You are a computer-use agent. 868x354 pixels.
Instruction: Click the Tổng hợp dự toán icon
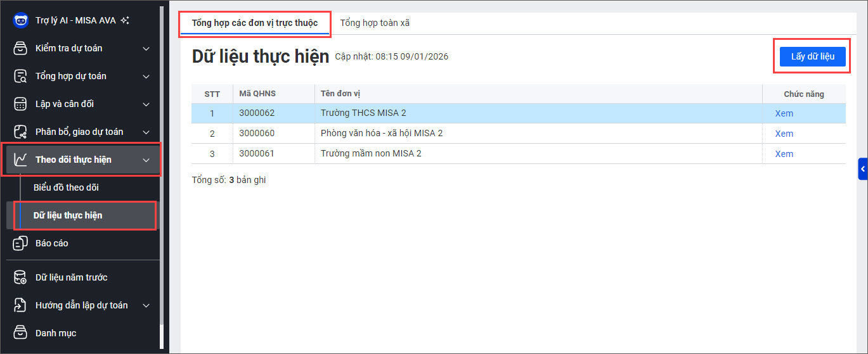(21, 76)
